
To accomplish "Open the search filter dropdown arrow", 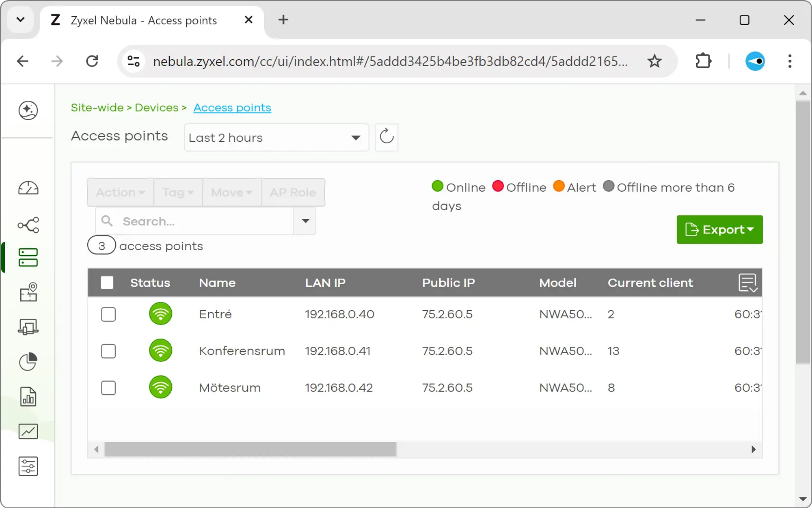I will click(305, 221).
